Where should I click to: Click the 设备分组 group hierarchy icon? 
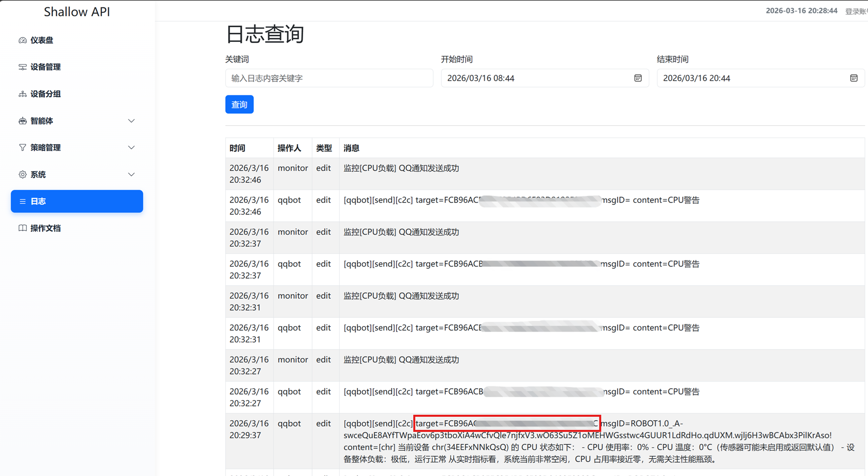[23, 94]
